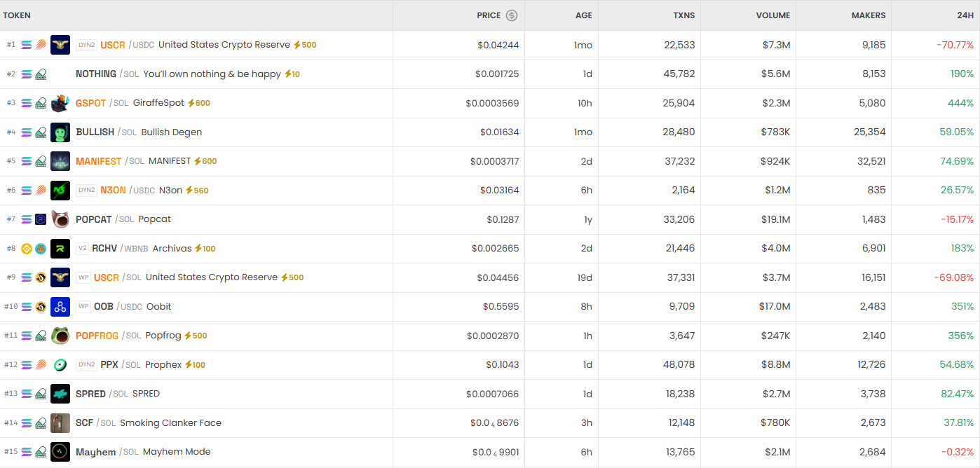
Task: Click the Solana chain icon on the NOTHING row
Action: click(27, 74)
